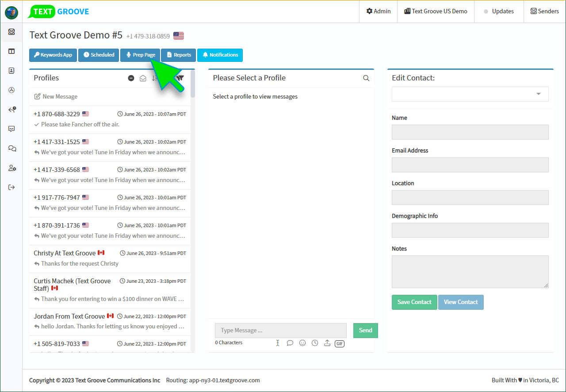Image resolution: width=566 pixels, height=392 pixels.
Task: Focus the Type Message input field
Action: [281, 331]
